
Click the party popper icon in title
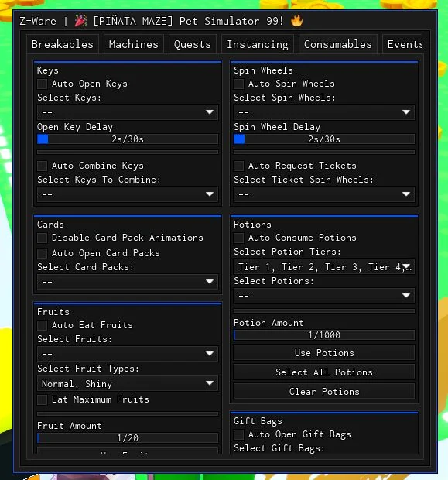(x=81, y=21)
